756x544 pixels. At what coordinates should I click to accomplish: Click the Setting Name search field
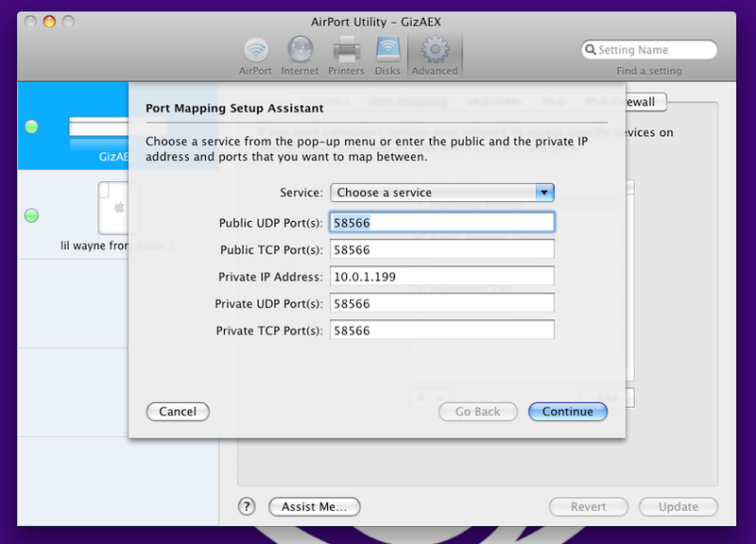click(x=649, y=50)
